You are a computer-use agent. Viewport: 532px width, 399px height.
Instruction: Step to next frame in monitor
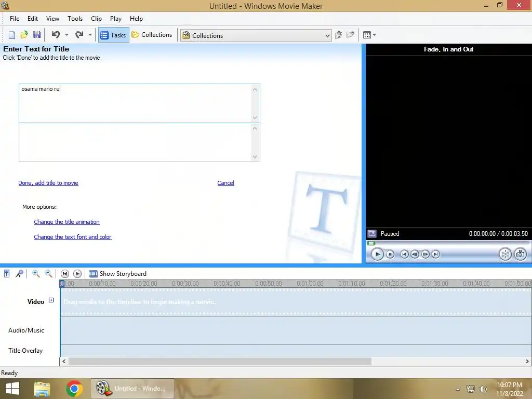(425, 254)
